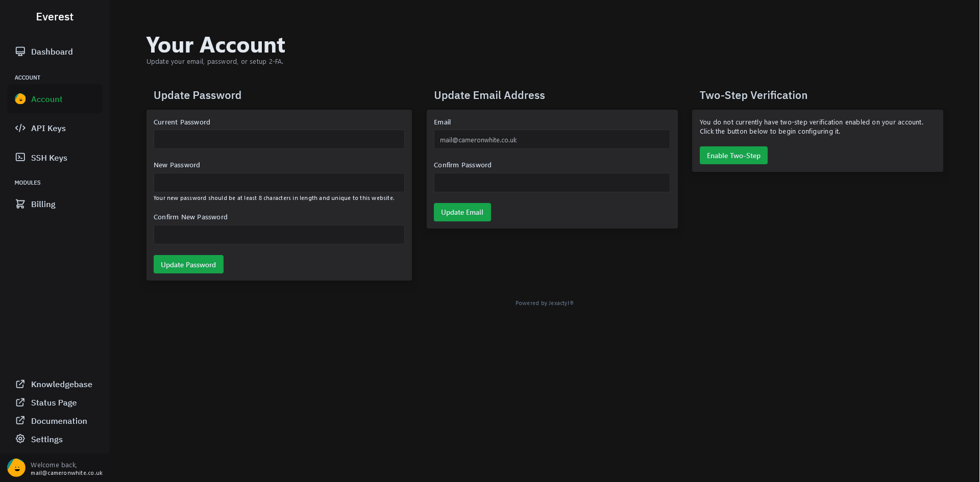
Task: Click the Your Account heading
Action: pos(215,45)
